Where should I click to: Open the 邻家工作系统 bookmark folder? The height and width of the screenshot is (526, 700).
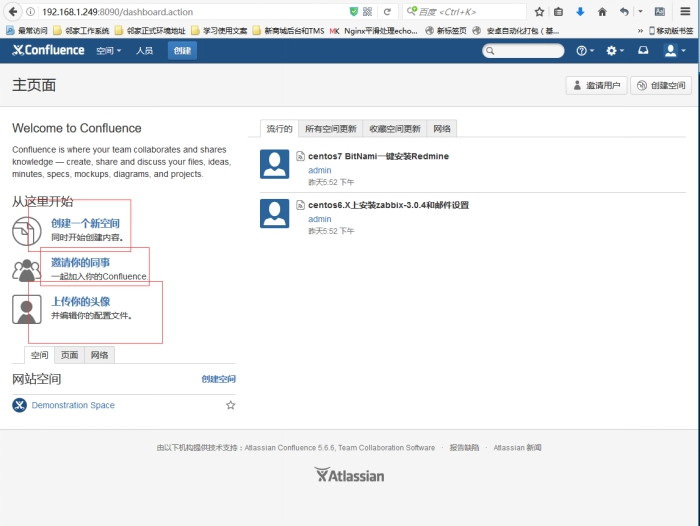[x=81, y=30]
